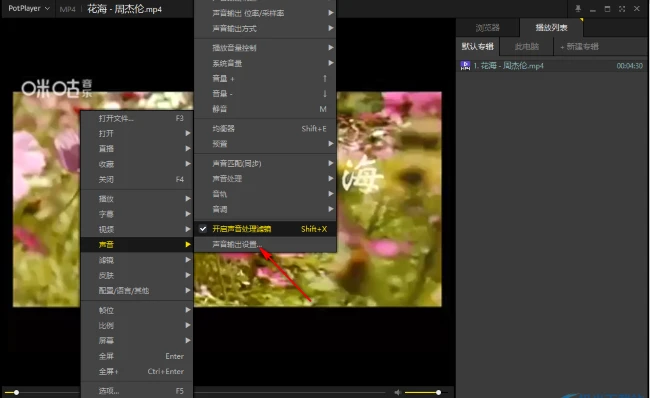The width and height of the screenshot is (650, 398).
Task: Expand the 播放音量控制 submenu
Action: click(265, 48)
